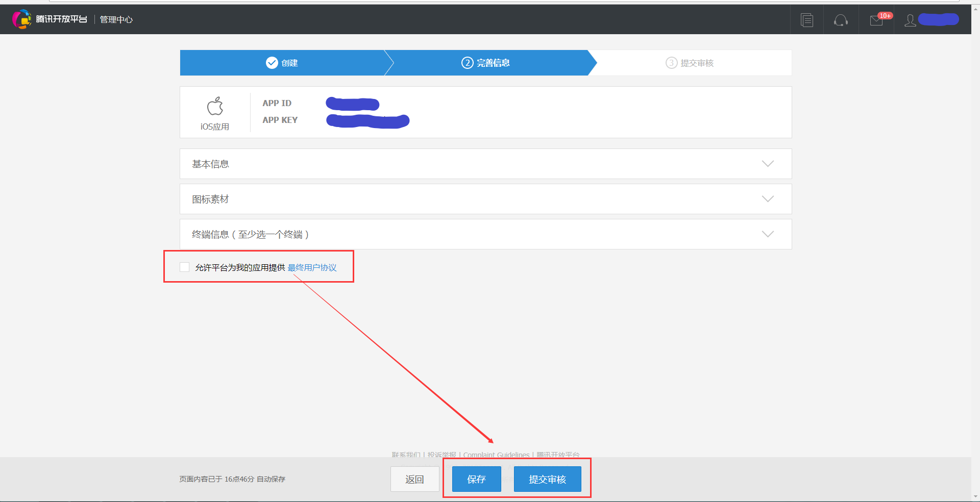Click the step 3 circle icon
Viewport: 980px width, 502px height.
(671, 63)
